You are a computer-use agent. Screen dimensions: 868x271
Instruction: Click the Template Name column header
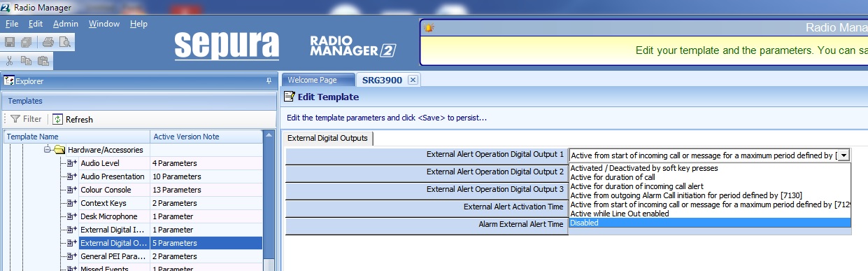(x=77, y=137)
